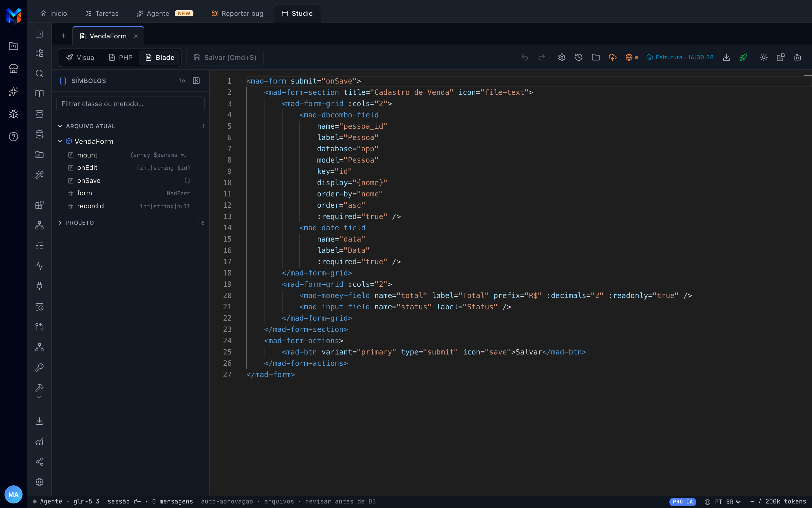Open the MA user avatar
The height and width of the screenshot is (508, 812).
pyautogui.click(x=14, y=494)
